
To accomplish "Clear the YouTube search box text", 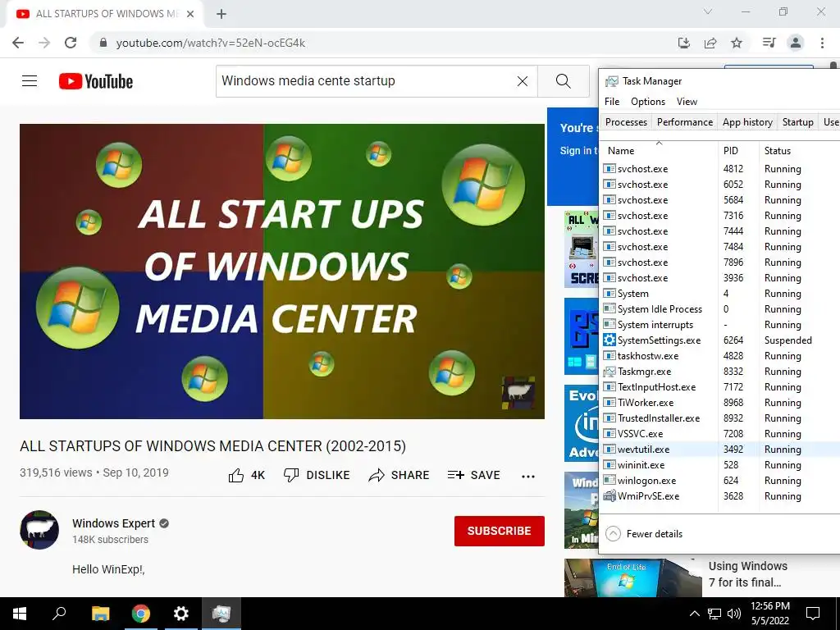I will pos(523,81).
